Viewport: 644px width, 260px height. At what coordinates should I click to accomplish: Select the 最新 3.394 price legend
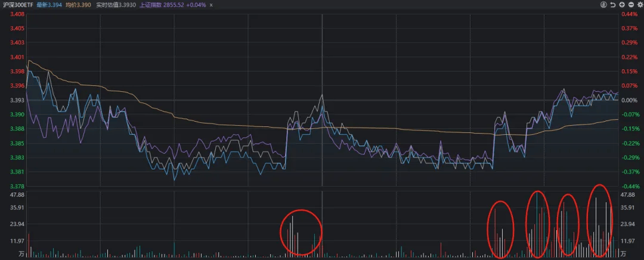click(49, 5)
